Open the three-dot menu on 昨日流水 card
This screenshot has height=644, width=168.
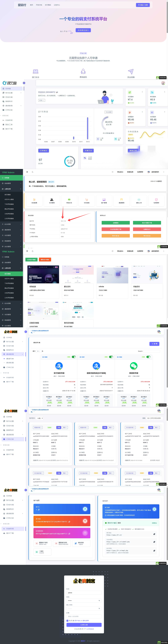pyautogui.click(x=165, y=92)
